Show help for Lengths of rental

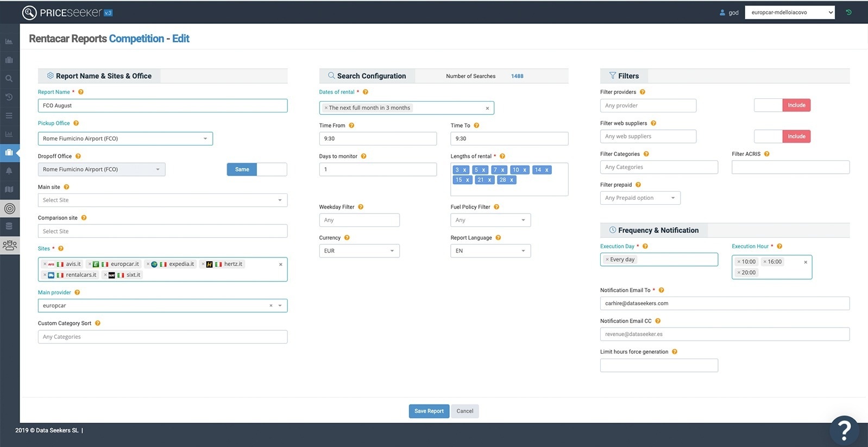502,156
